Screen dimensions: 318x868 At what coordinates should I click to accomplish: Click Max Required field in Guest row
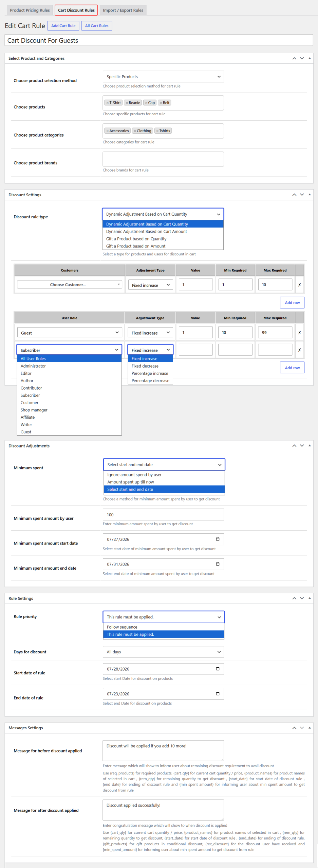pyautogui.click(x=275, y=332)
